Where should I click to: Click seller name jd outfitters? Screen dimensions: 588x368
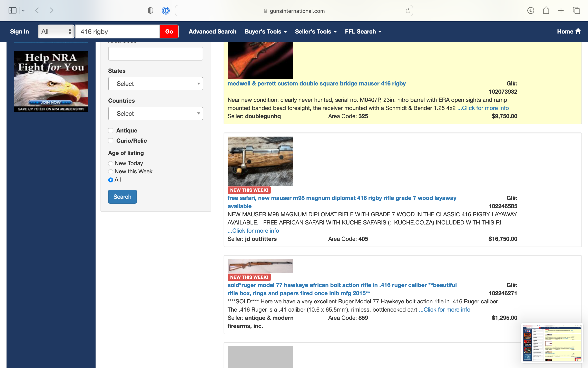261,239
